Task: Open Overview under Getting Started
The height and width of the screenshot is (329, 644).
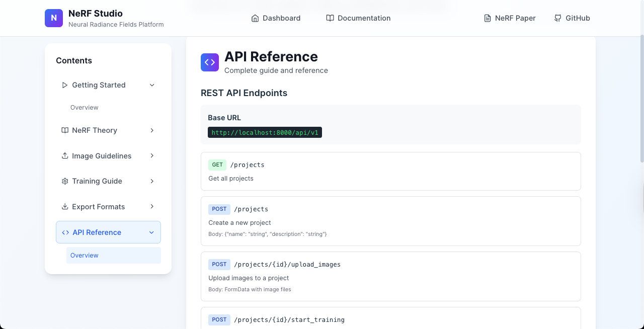Action: 85,108
